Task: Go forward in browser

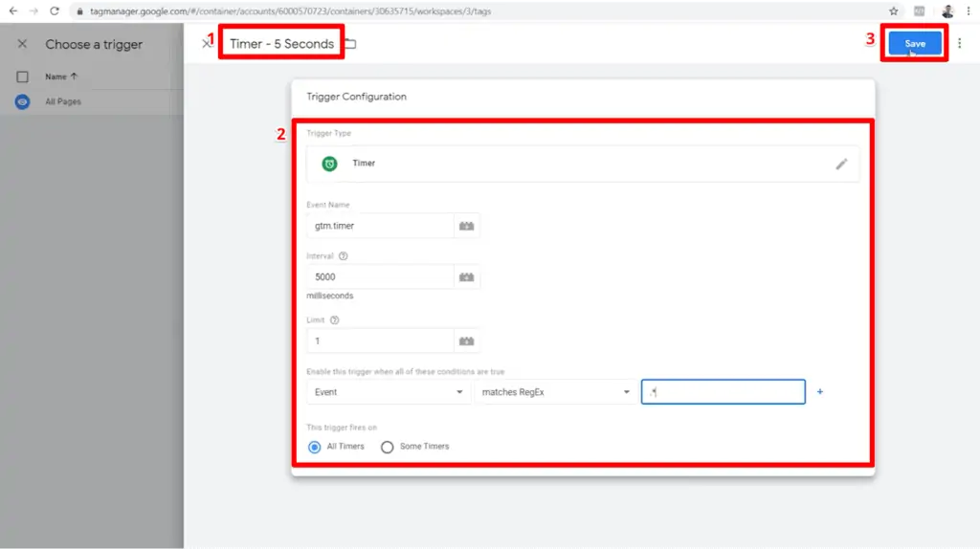Action: 33,11
